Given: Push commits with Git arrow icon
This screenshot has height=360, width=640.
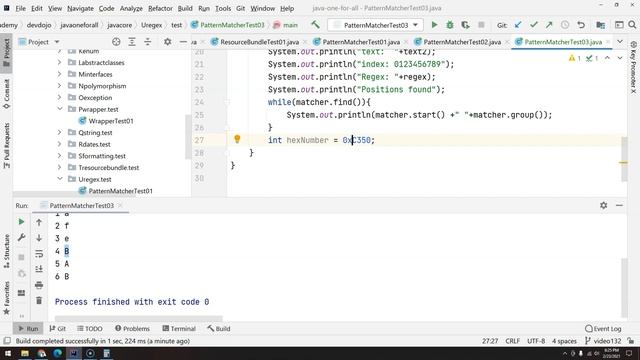Looking at the screenshot, I should point(549,25).
